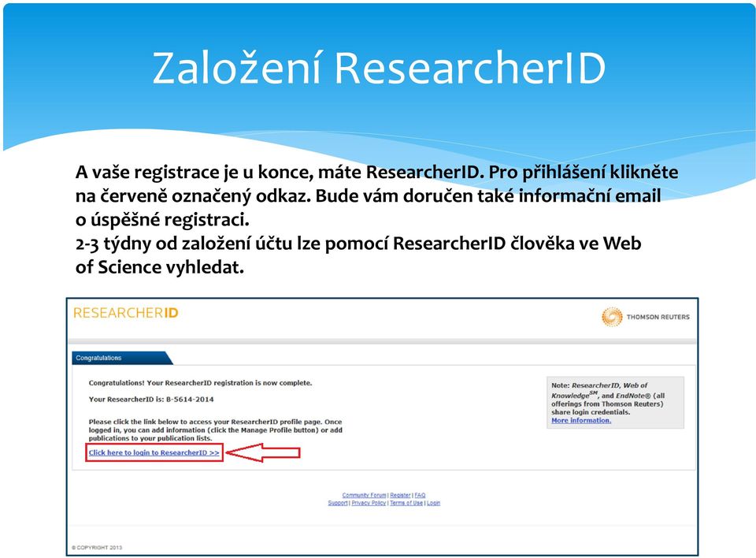
Task: Click the 'Congratulations! Your ResearcherID registration is now complete.' text
Action: (x=200, y=383)
